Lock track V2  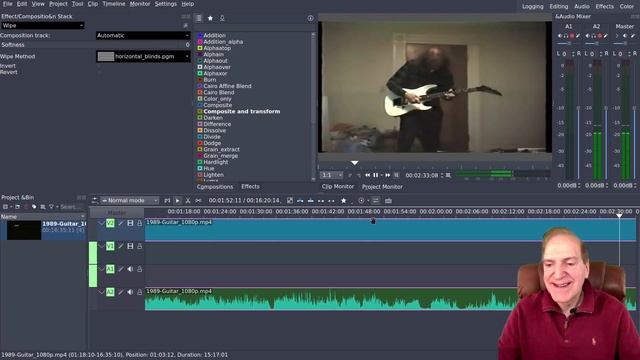140,223
